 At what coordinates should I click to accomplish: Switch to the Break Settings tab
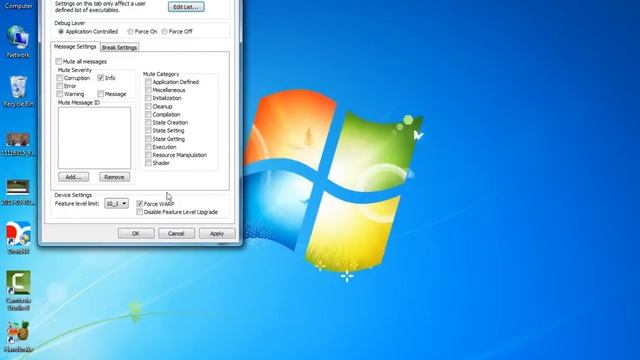119,47
